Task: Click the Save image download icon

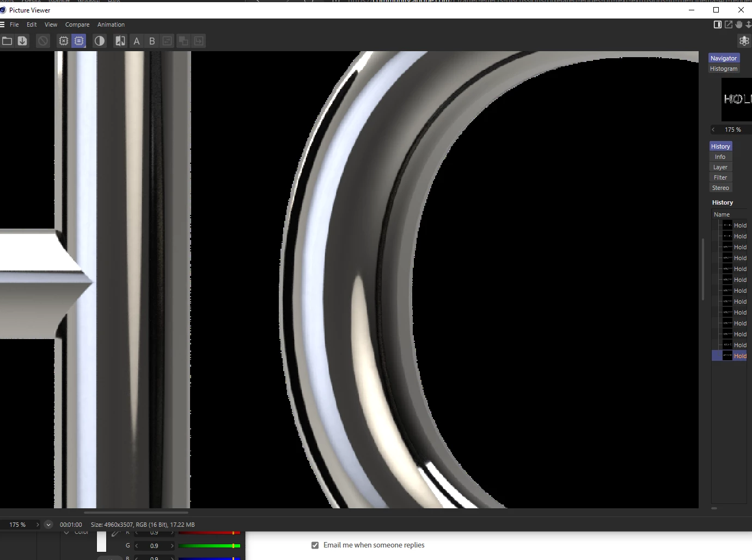Action: [22, 41]
